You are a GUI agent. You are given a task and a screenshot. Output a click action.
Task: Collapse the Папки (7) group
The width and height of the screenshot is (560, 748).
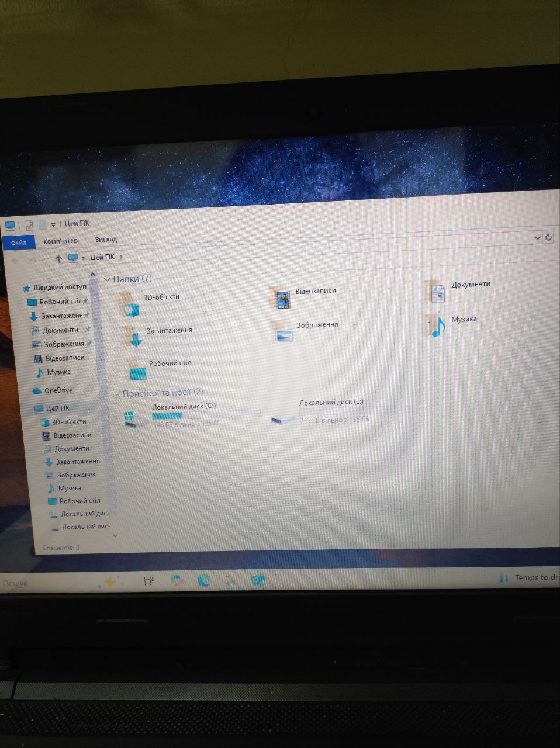pos(108,280)
